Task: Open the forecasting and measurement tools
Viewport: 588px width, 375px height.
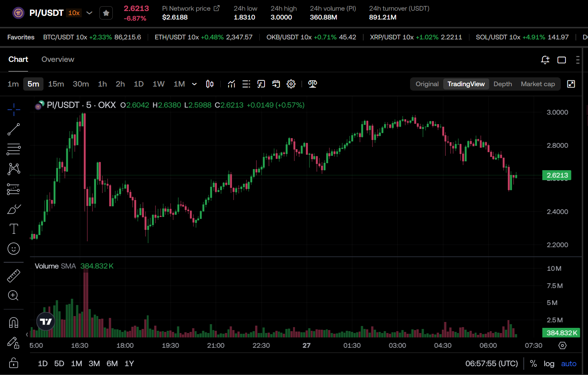Action: pyautogui.click(x=14, y=189)
